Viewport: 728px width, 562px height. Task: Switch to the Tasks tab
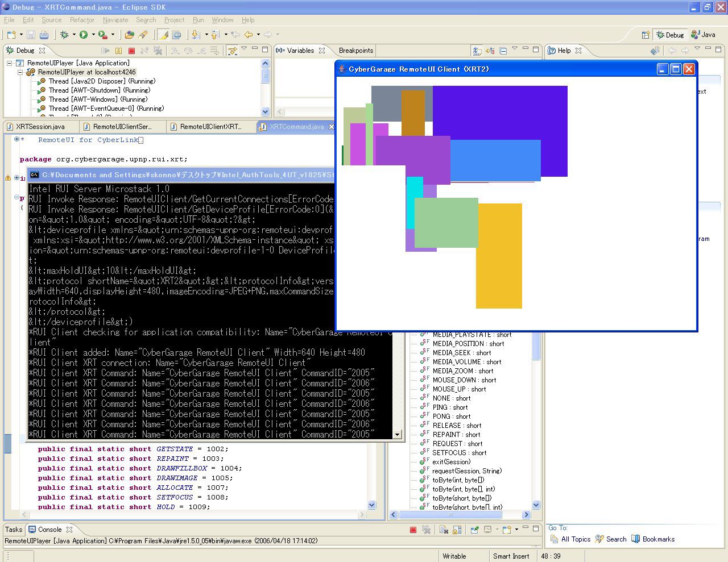point(14,530)
